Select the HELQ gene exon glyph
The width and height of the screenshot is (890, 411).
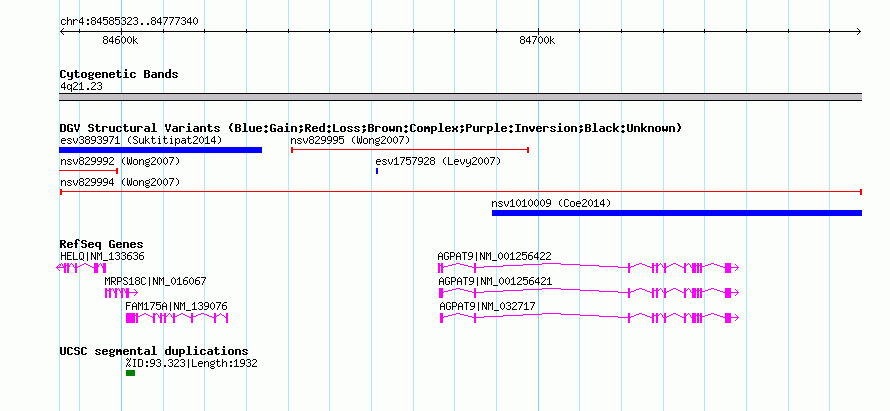82,268
